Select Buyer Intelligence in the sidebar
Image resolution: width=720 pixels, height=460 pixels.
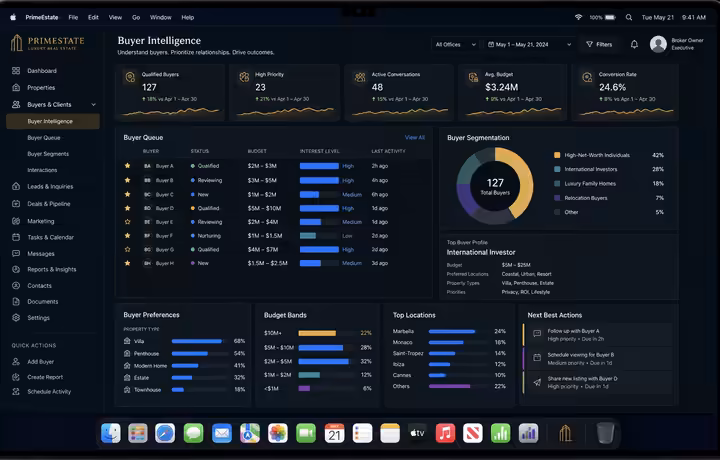pos(53,121)
